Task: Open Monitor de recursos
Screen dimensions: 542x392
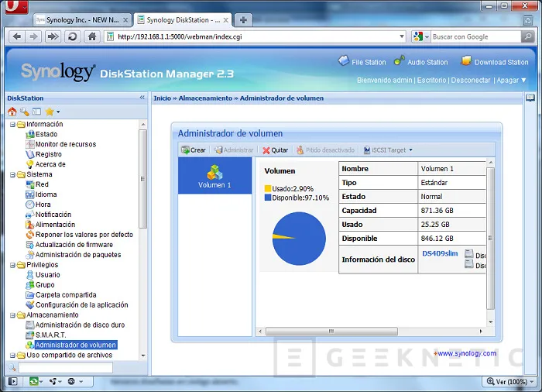Action: (66, 144)
